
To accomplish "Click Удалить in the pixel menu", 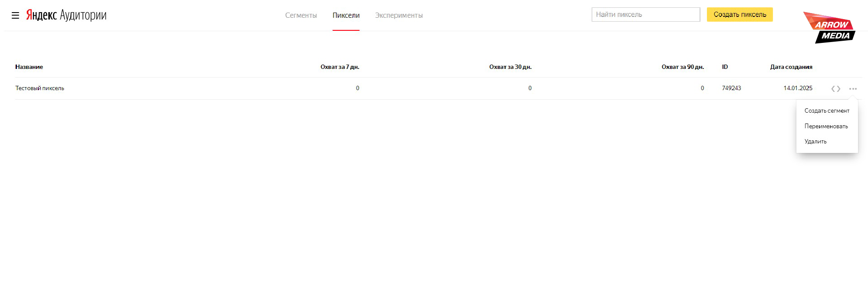I will coord(815,142).
